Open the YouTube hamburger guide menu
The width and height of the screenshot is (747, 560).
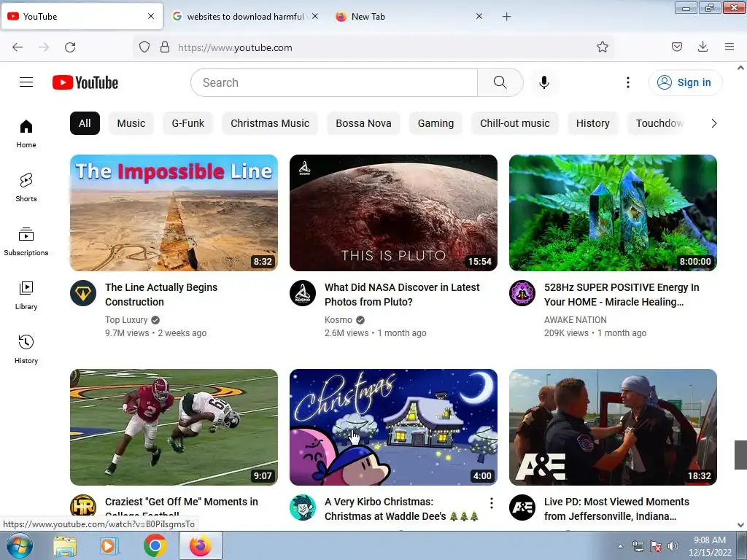[26, 82]
